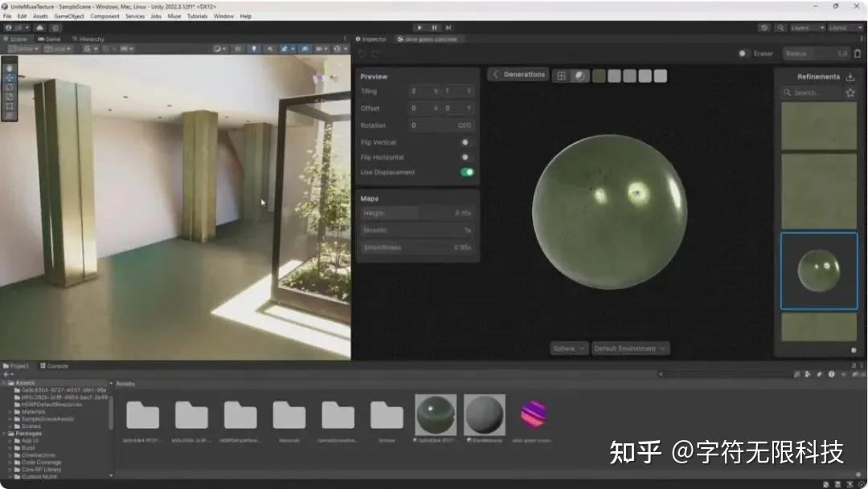The image size is (868, 489).
Task: Click the Hand tool at toolbar top
Action: tap(10, 67)
